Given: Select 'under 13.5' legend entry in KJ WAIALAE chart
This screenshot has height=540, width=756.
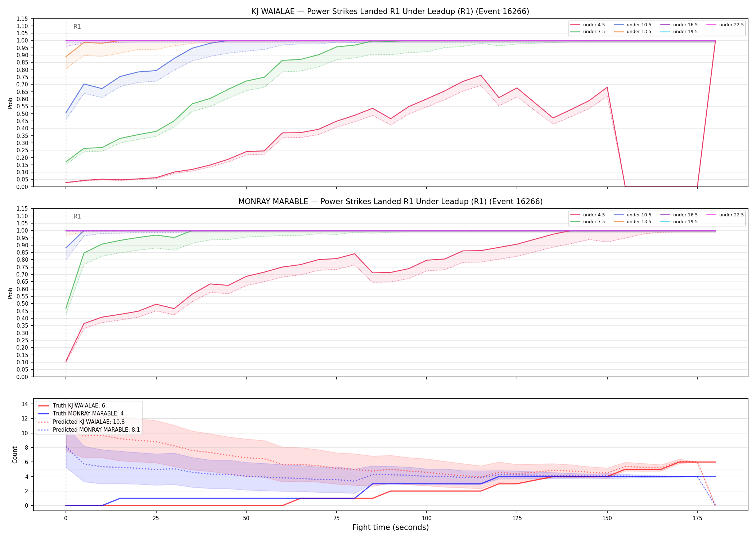Looking at the screenshot, I should pyautogui.click(x=633, y=32).
